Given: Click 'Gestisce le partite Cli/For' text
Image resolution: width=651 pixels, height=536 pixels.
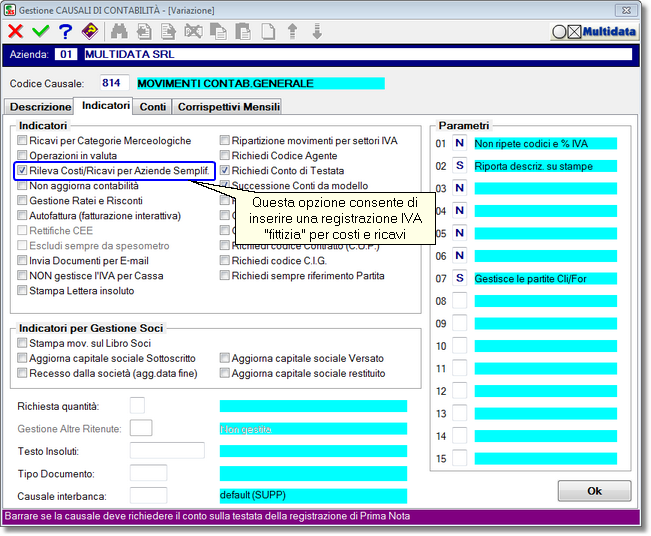Looking at the screenshot, I should 531,279.
